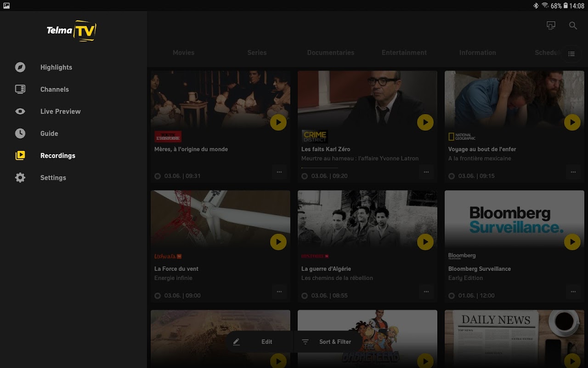This screenshot has width=588, height=368.
Task: Click the subtitle "Energie infinie"
Action: coord(173,278)
